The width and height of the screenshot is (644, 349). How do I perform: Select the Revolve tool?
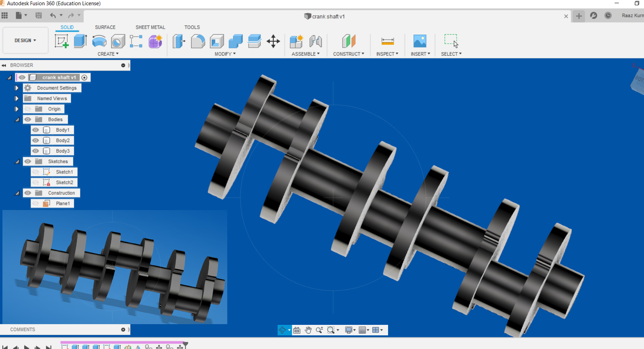[99, 41]
